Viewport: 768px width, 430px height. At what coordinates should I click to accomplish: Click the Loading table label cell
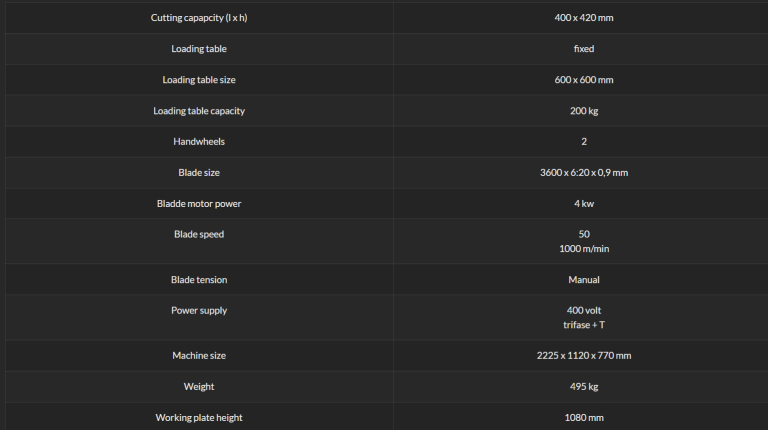coord(199,48)
